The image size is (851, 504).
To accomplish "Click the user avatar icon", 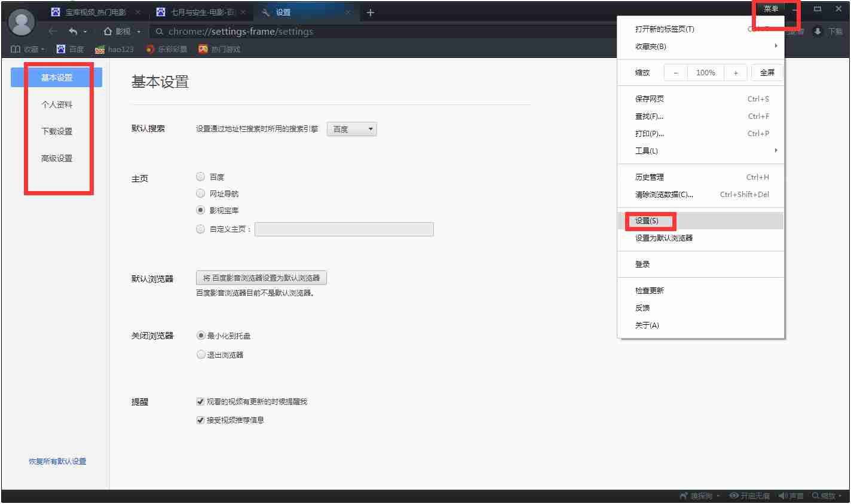I will pos(22,23).
